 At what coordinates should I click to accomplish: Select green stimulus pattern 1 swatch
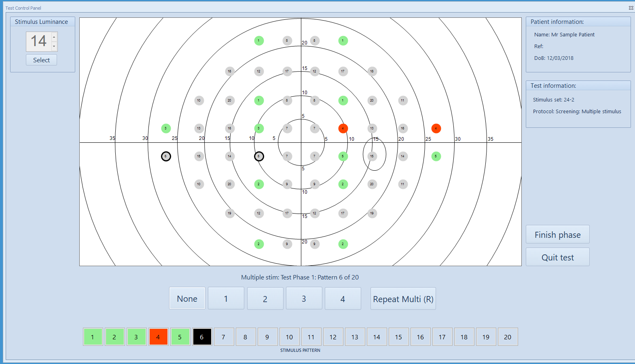[x=93, y=336]
